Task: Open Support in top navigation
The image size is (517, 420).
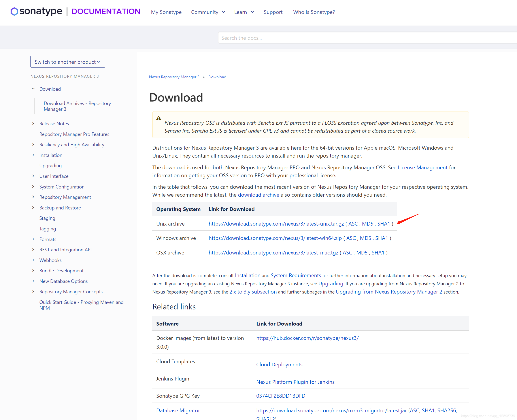Action: coord(273,12)
